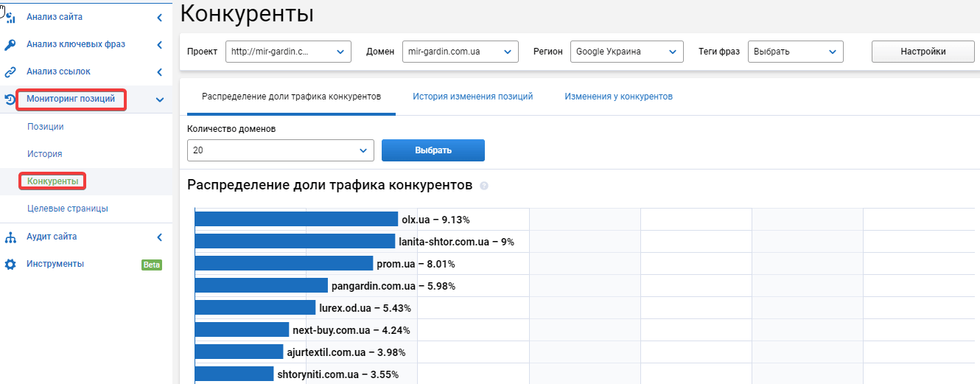Open the Проект dropdown
The height and width of the screenshot is (384, 980).
coord(288,52)
